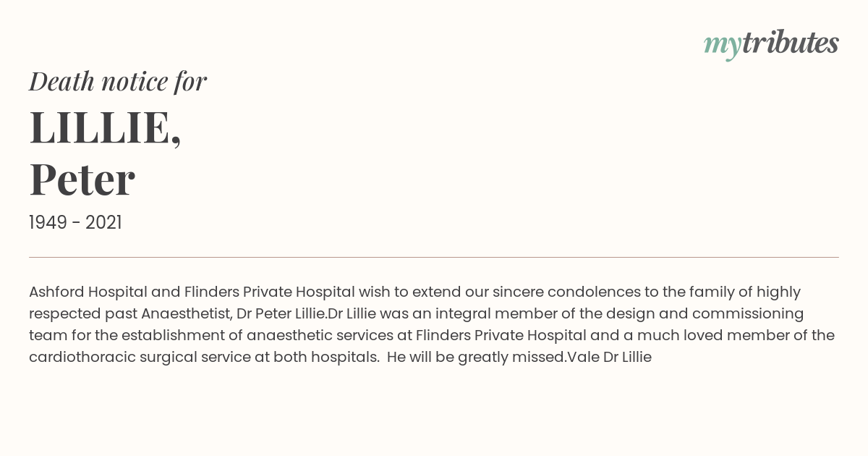Click "He will be greatly missed" sentence

[475, 358]
